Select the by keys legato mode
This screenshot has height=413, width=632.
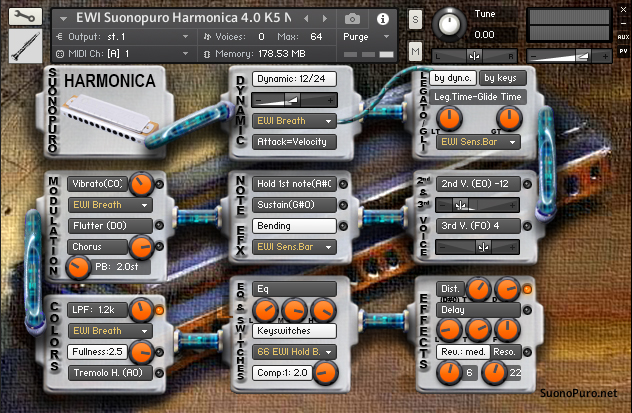coord(502,78)
